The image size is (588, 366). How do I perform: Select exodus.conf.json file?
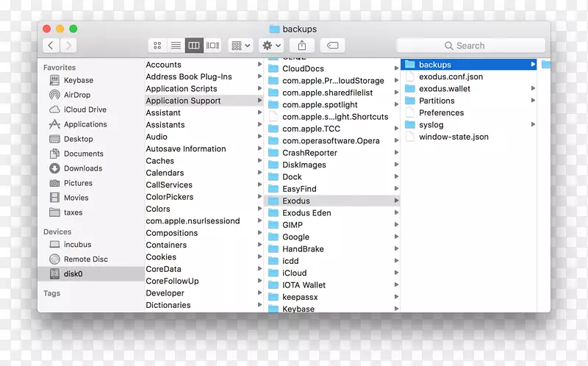tap(469, 76)
